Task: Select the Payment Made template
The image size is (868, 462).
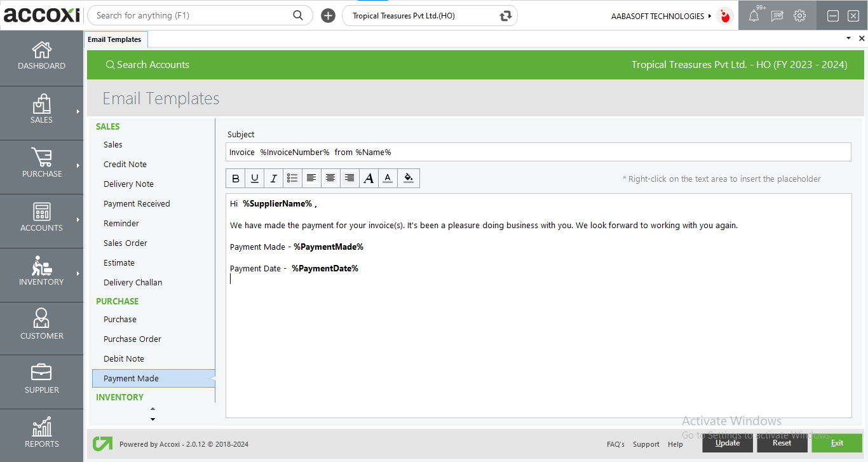Action: click(x=131, y=378)
